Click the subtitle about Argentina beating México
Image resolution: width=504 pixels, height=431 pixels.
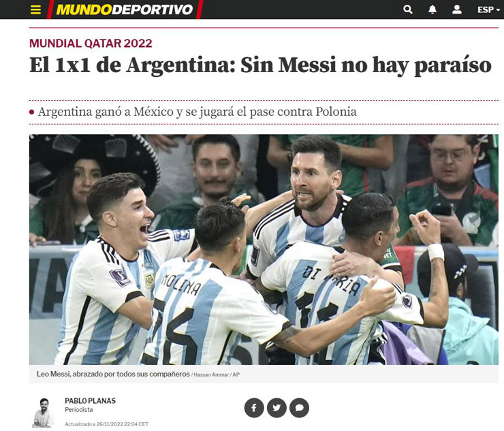197,112
